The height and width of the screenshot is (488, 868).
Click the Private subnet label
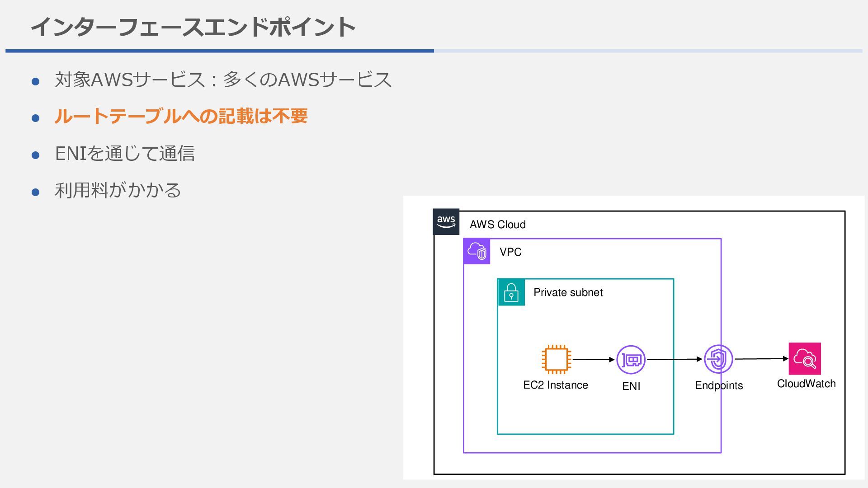click(568, 292)
